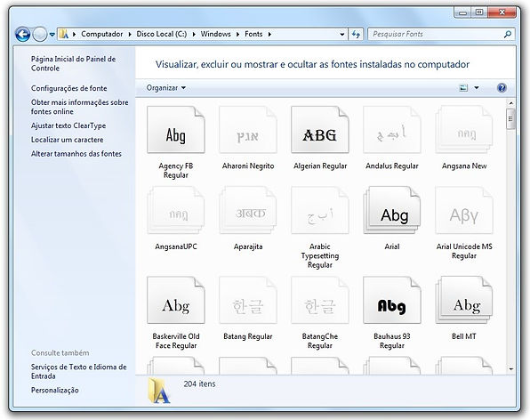This screenshot has width=530, height=420.
Task: Minimize the Fonts window
Action: pos(462,12)
